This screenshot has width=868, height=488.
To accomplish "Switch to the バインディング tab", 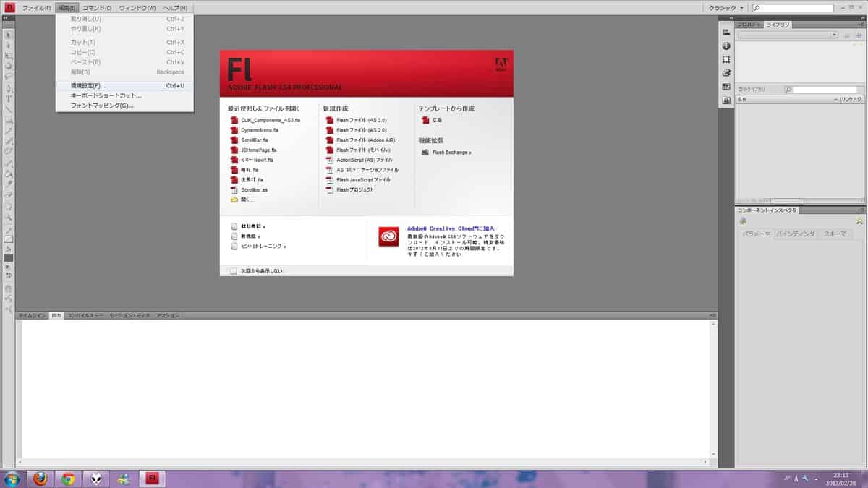I will tap(796, 234).
